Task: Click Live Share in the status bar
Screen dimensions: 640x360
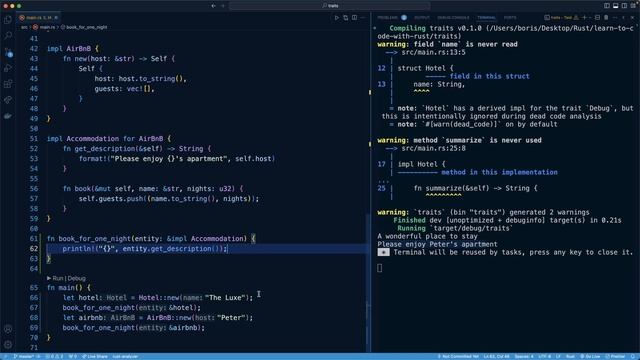Action: (95, 356)
